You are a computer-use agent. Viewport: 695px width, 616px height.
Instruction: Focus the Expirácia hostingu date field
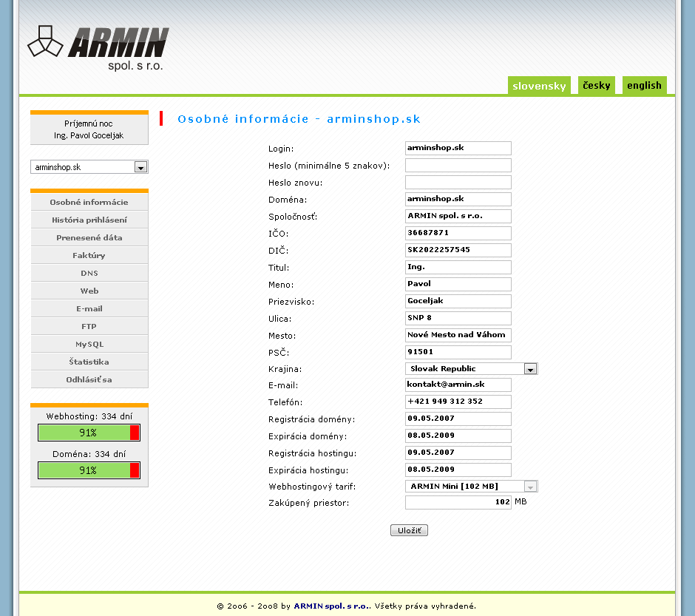coord(458,470)
